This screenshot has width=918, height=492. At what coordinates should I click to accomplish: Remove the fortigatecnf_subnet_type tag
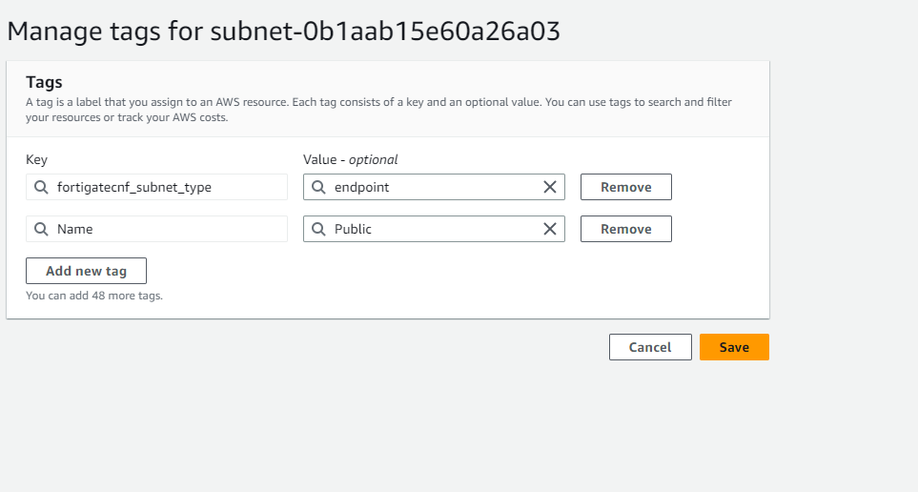pyautogui.click(x=626, y=187)
